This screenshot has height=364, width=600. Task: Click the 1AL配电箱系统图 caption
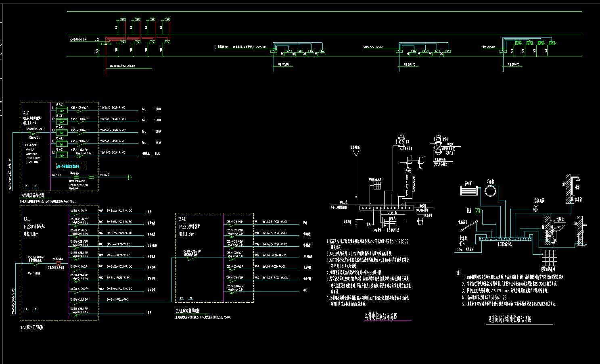click(31, 327)
